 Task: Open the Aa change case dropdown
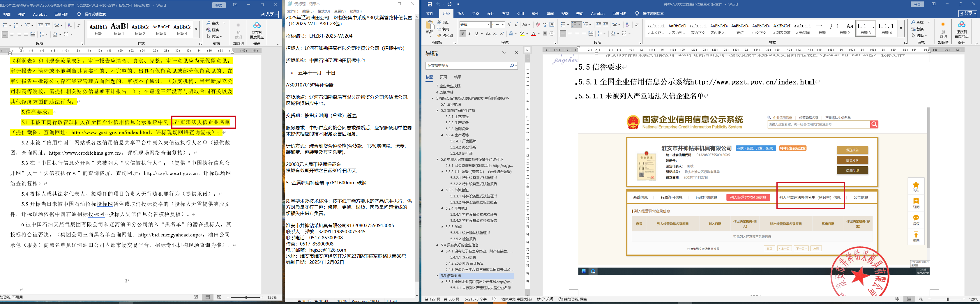[526, 25]
